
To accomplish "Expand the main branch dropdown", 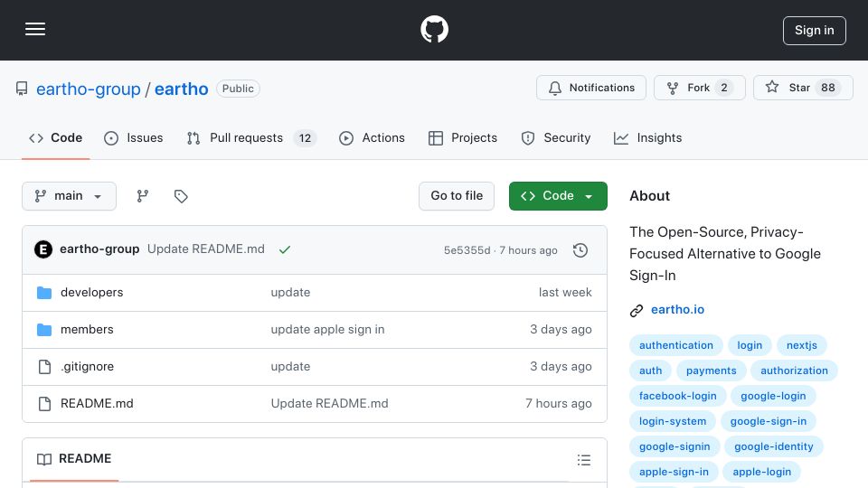I will [70, 196].
